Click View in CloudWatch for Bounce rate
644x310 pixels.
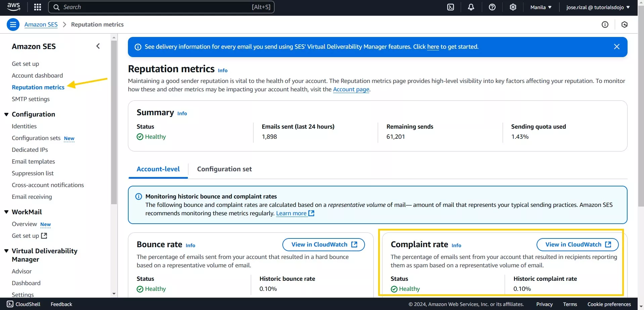pos(324,245)
